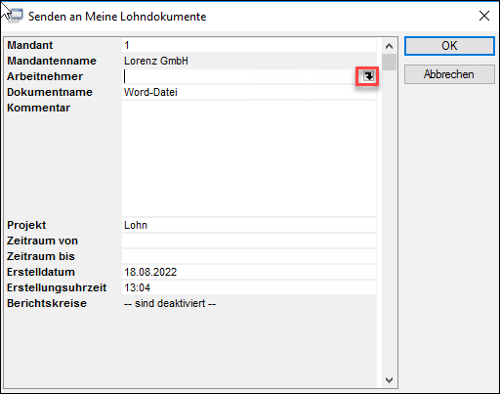
Task: Close the Senden an Meine Lohndokumente dialog
Action: pyautogui.click(x=484, y=16)
